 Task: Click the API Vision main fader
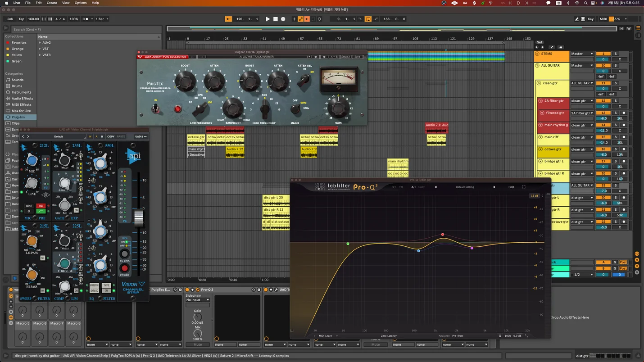(139, 218)
